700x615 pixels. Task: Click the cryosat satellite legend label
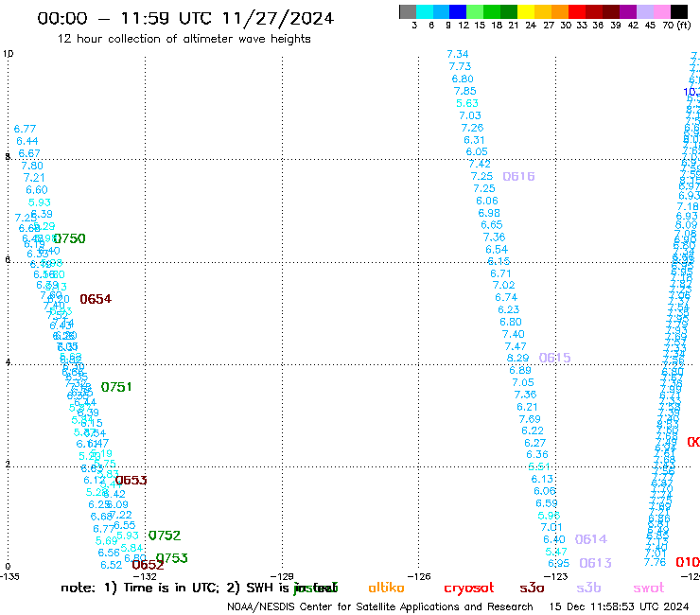pyautogui.click(x=469, y=589)
